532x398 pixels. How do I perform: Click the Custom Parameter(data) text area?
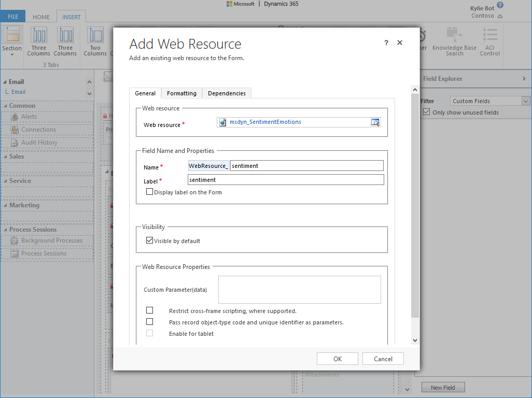point(300,290)
